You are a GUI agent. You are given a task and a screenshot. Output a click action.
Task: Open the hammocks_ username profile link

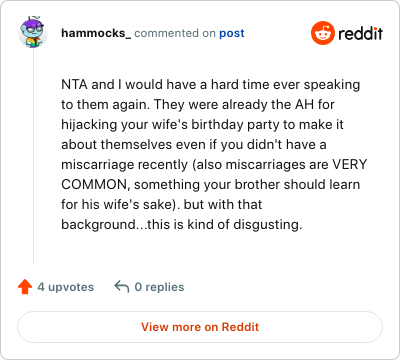(x=96, y=33)
